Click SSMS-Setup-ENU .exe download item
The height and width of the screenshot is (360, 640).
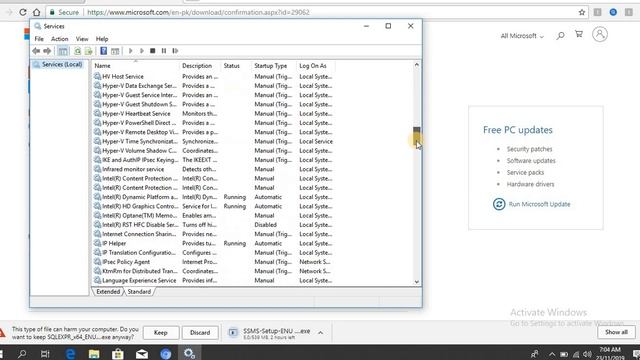coord(270,333)
